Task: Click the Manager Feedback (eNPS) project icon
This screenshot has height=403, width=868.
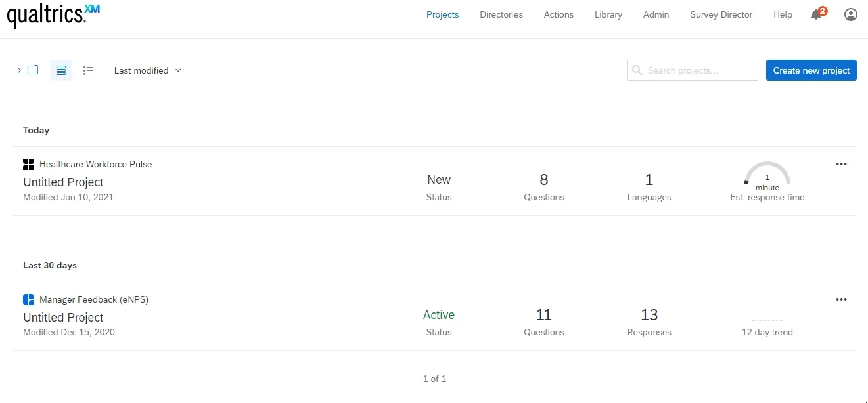Action: pyautogui.click(x=28, y=299)
